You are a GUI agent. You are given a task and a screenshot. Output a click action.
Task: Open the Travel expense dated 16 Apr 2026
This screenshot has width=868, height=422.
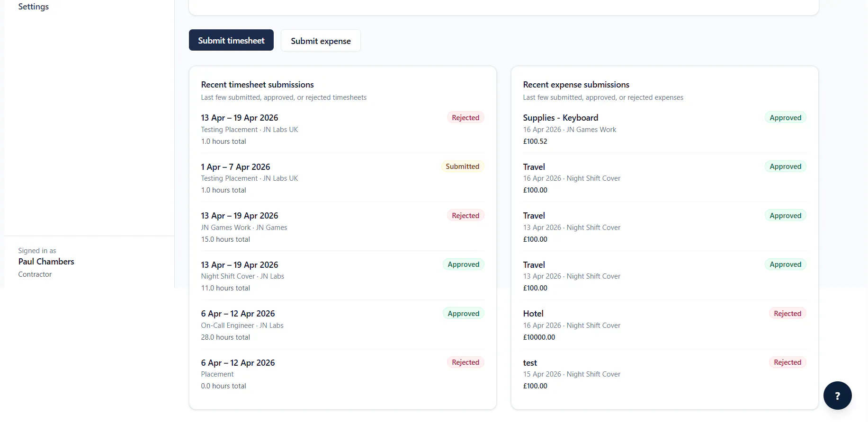pyautogui.click(x=664, y=178)
